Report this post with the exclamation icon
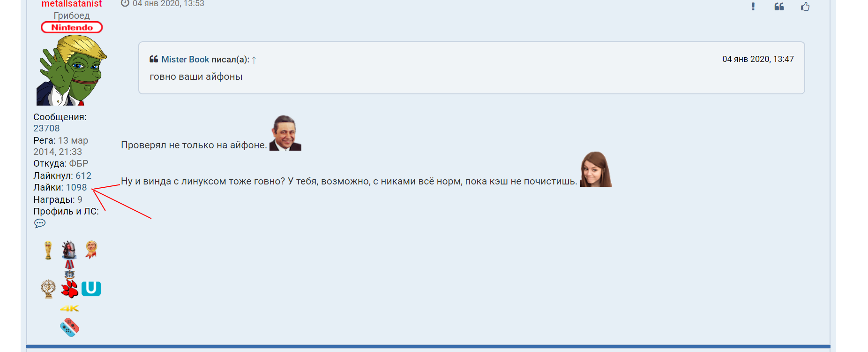The image size is (868, 352). click(x=753, y=7)
